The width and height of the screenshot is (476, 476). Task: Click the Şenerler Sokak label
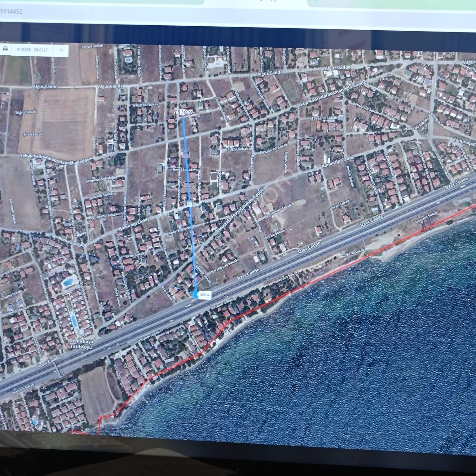101,196
